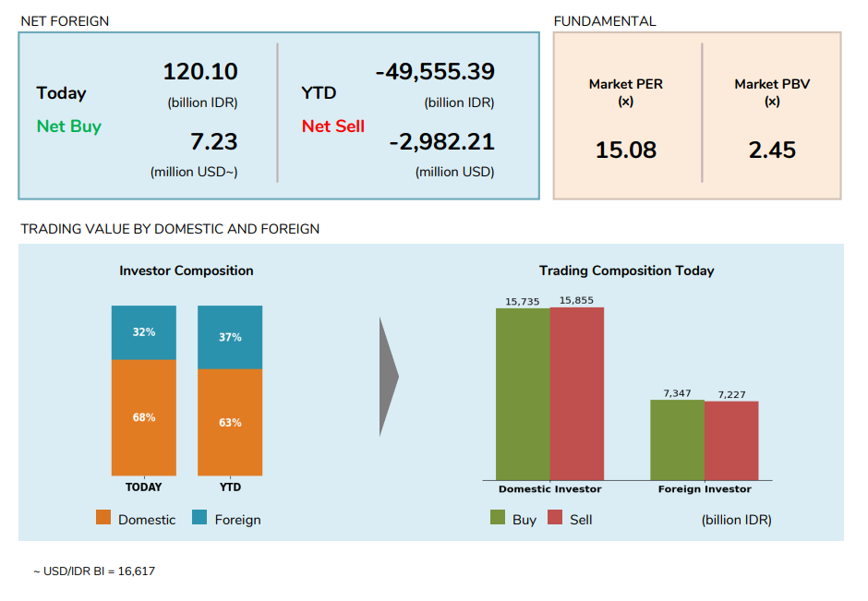Click the Market PBV value 2.45
Screen dimensions: 868x601
pyautogui.click(x=772, y=150)
